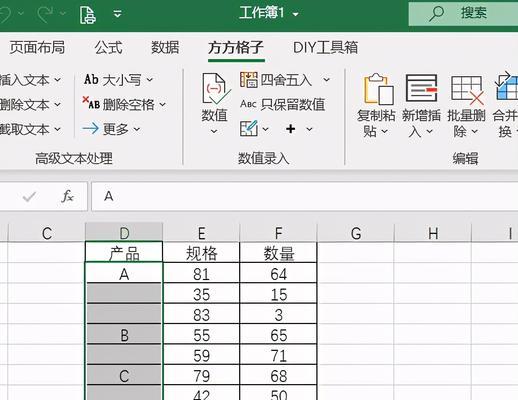Click the 数值 document checkmark icon
The height and width of the screenshot is (400, 518).
(216, 89)
